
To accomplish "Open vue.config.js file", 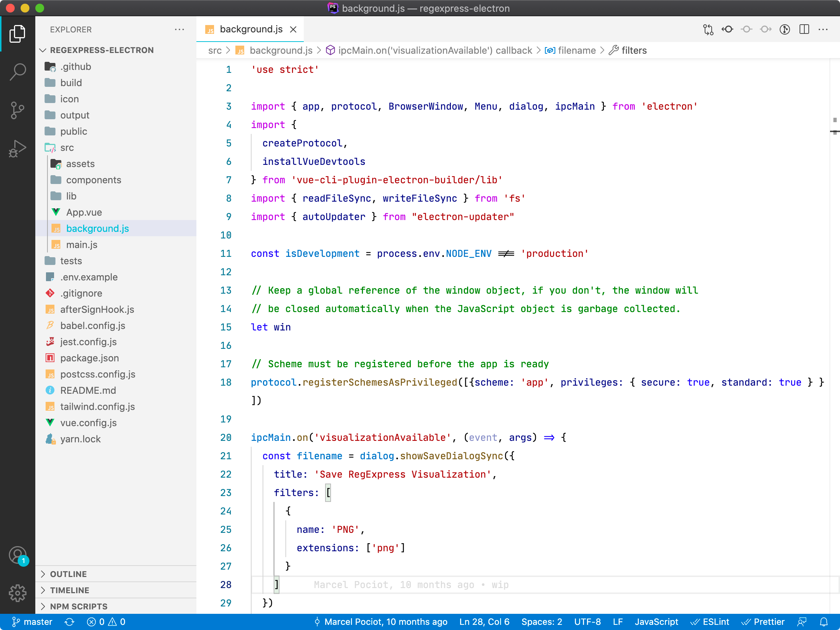I will point(116,423).
